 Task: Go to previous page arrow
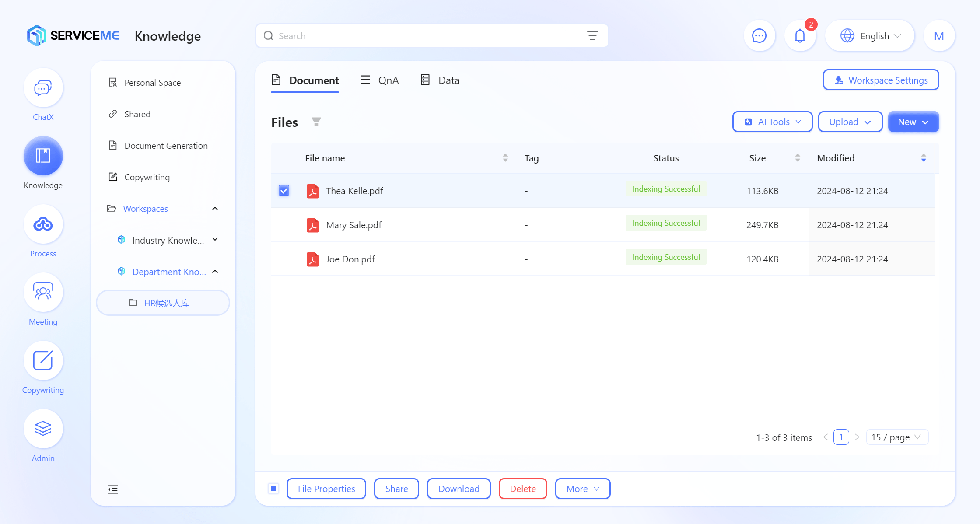click(x=825, y=437)
